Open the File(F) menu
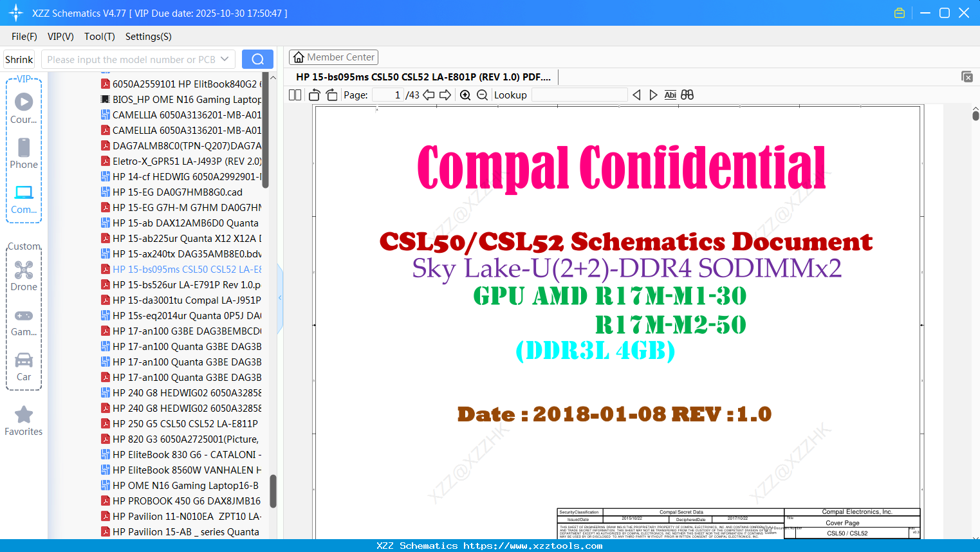 [x=24, y=37]
